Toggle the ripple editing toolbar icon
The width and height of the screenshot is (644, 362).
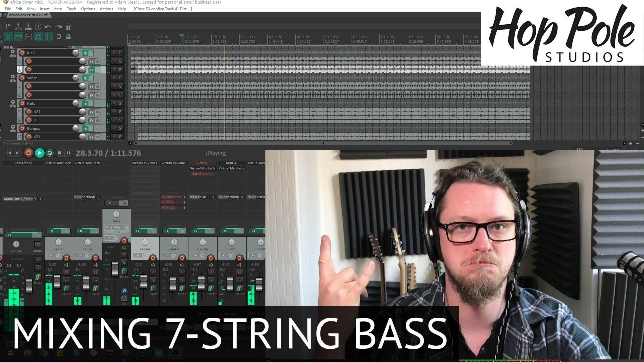click(x=29, y=37)
